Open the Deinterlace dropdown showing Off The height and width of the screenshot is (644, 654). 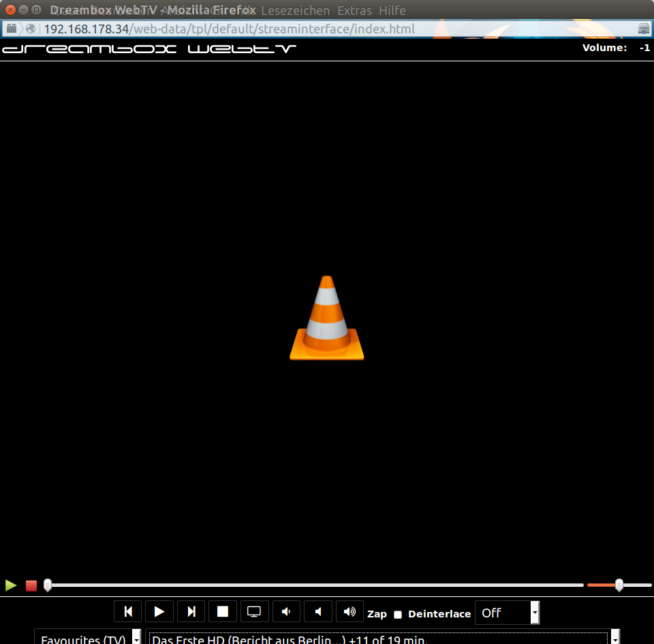tap(507, 613)
